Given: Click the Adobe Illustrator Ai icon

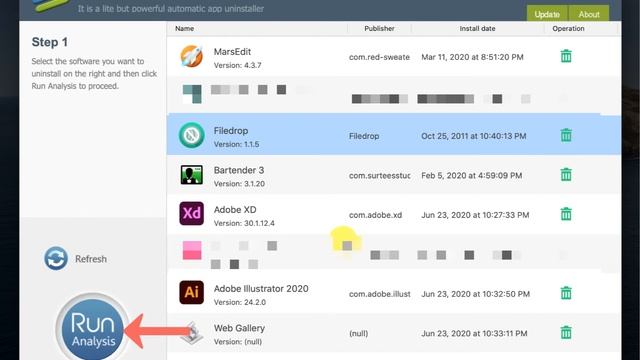Looking at the screenshot, I should coord(191,293).
